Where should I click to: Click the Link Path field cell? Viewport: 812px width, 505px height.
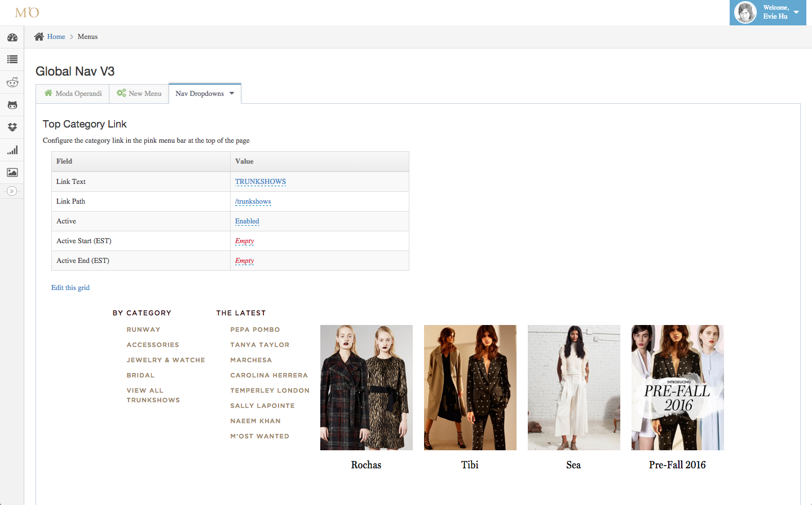[141, 201]
